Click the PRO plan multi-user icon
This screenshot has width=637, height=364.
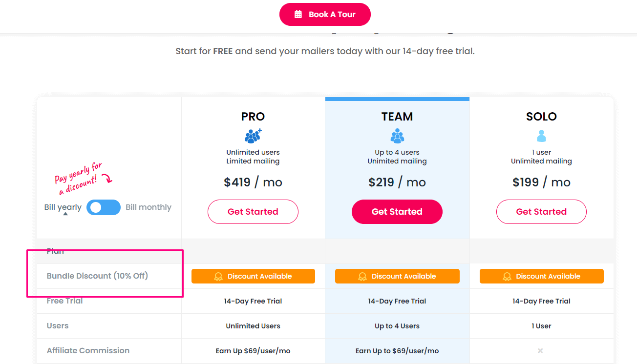coord(253,136)
